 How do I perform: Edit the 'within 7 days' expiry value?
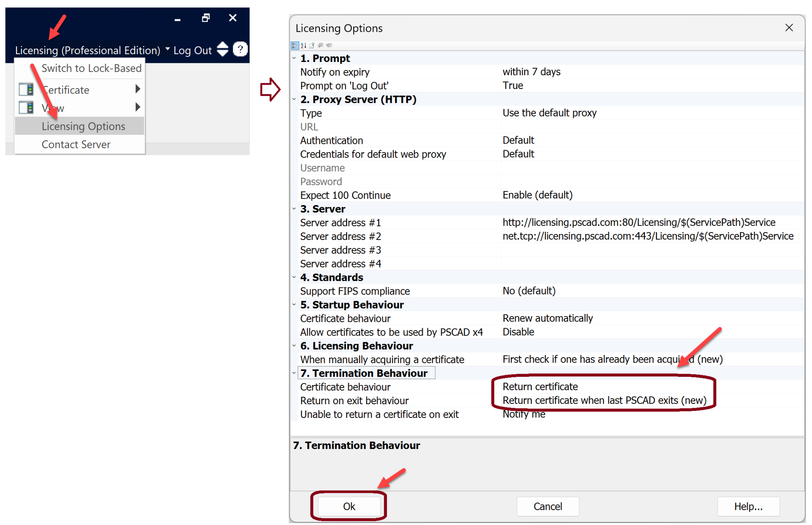click(x=652, y=72)
